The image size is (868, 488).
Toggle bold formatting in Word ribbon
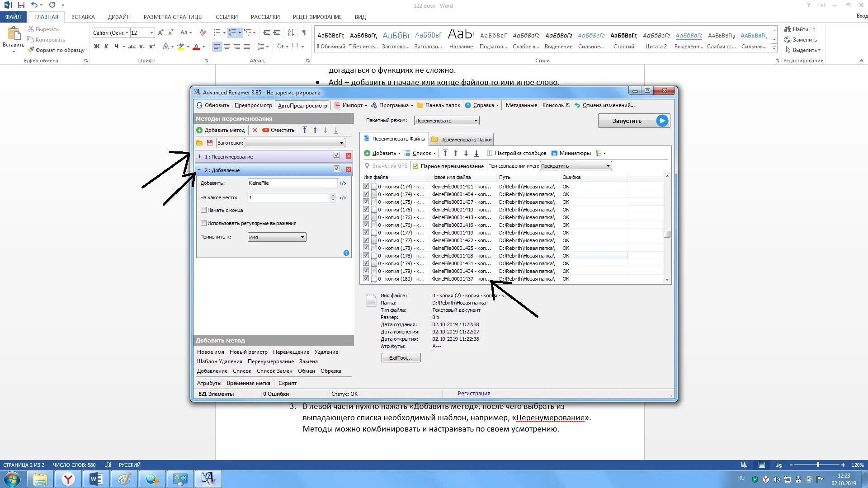point(96,47)
